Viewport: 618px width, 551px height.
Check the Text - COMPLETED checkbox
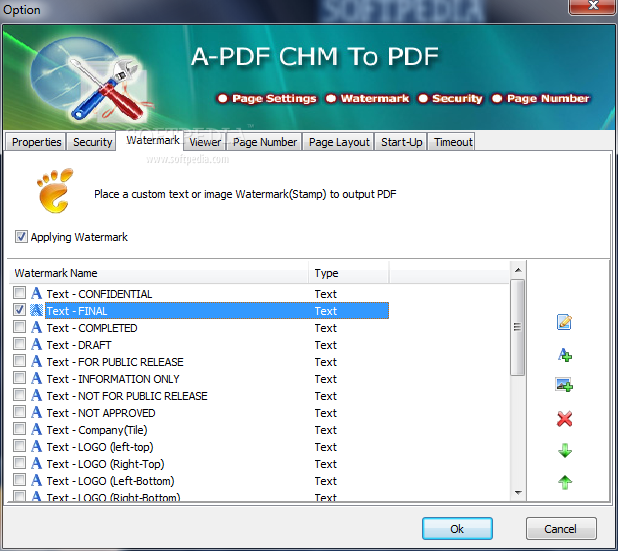[19, 327]
